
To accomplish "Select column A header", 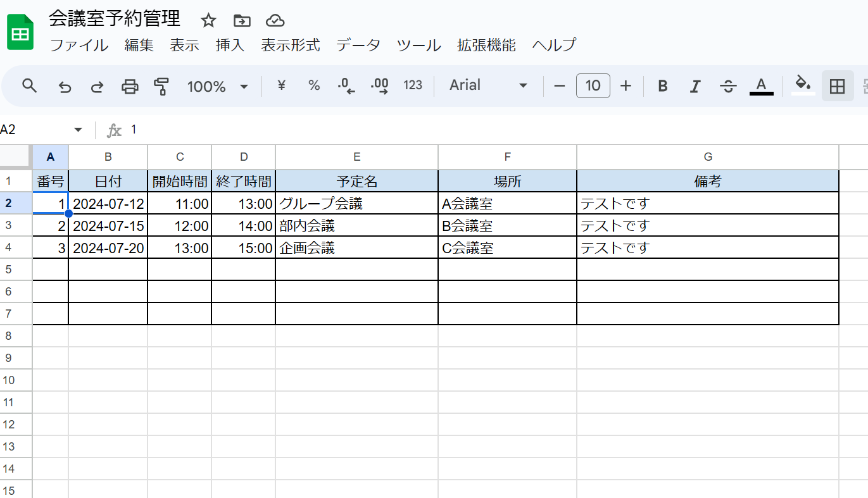I will tap(51, 157).
